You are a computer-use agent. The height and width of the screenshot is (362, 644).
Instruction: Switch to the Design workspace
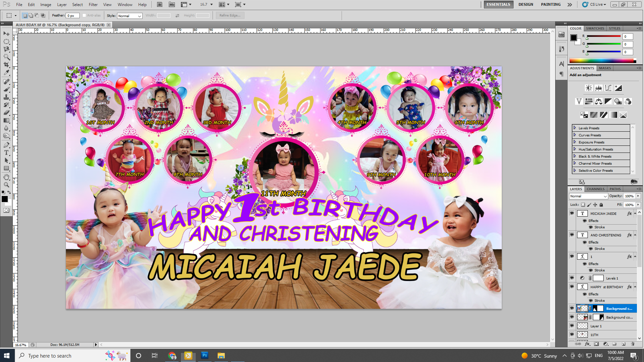coord(526,4)
